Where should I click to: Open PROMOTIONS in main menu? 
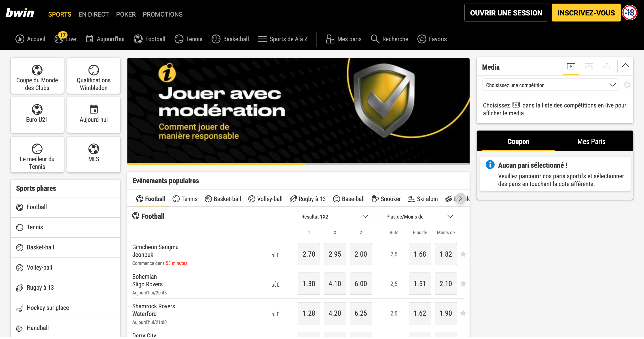coord(163,14)
